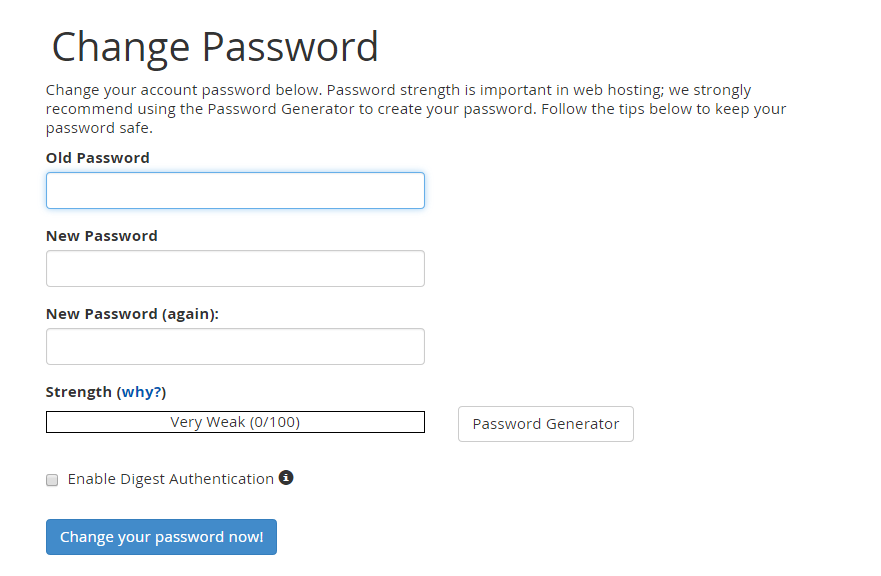Viewport: 881px width, 576px height.
Task: Click the Old Password label
Action: click(x=97, y=157)
